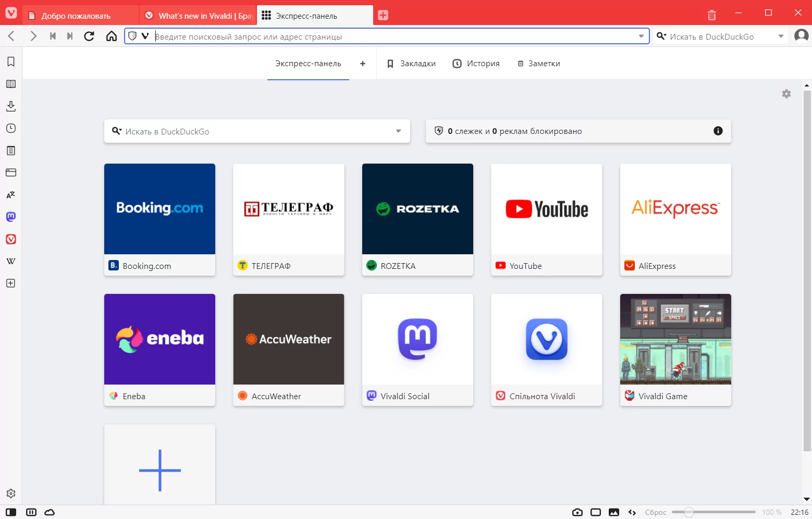Screen dimensions: 812x519
Task: Open the AccuWeather speed dial
Action: point(289,350)
